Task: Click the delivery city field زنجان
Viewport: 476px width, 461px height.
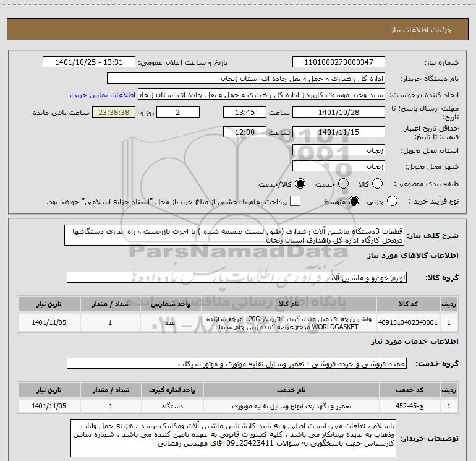Action: (339, 166)
